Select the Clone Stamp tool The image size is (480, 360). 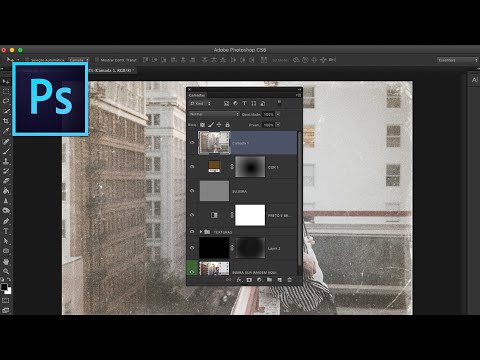(6, 161)
